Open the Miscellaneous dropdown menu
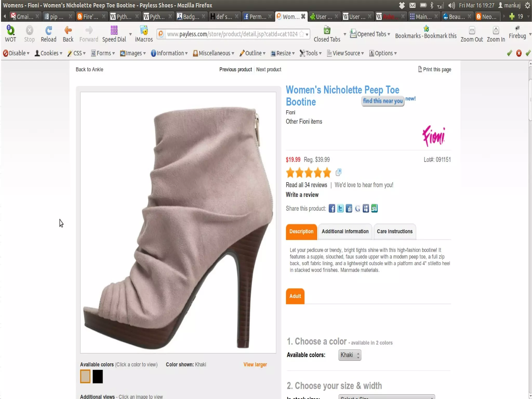The height and width of the screenshot is (399, 532). pyautogui.click(x=214, y=53)
